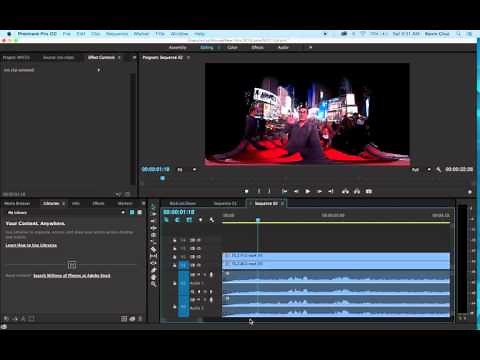Open the Sequence 01 timeline tab
Viewport: 480px width, 360px height.
(x=225, y=203)
